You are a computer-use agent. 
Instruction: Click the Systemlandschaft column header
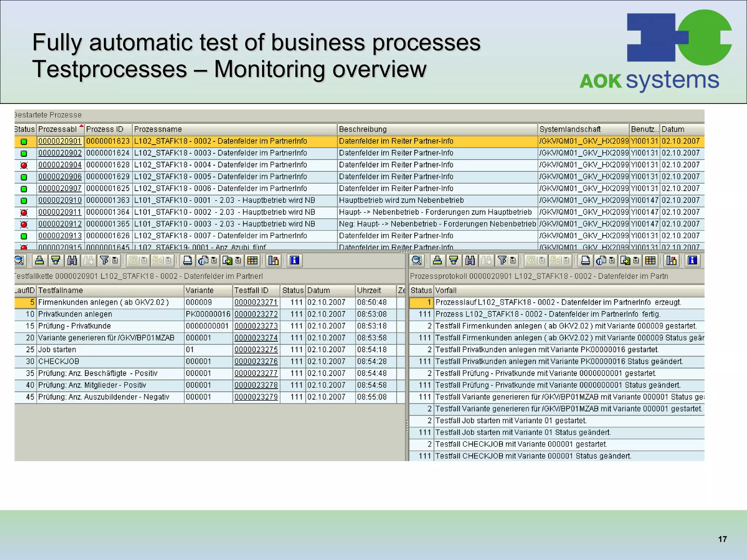[x=584, y=129]
